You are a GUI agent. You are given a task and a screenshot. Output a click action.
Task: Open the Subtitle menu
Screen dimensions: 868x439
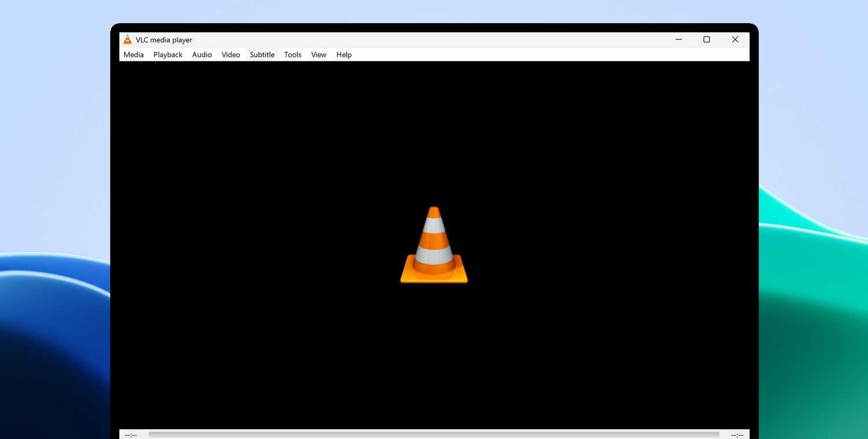tap(262, 54)
